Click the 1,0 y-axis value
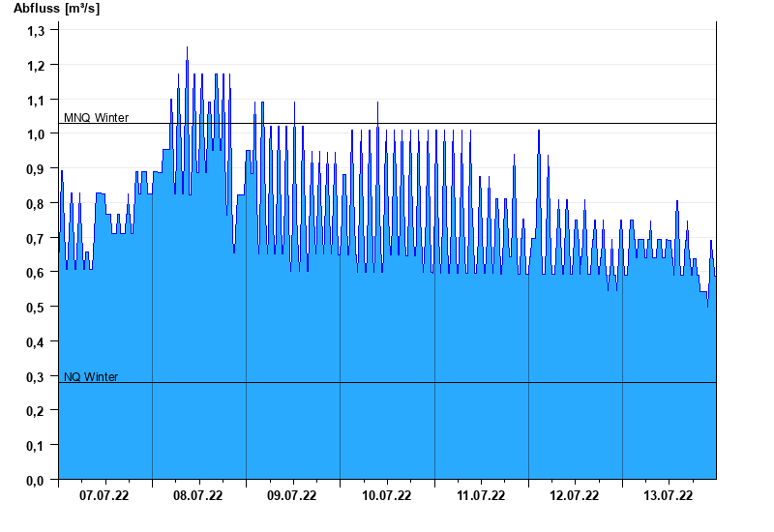774x532 pixels. click(x=36, y=134)
